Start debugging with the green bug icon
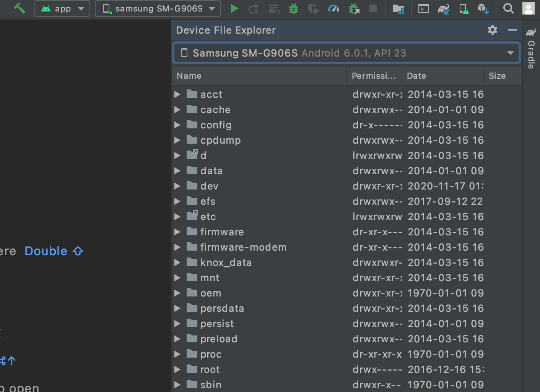The width and height of the screenshot is (540, 392). pos(294,8)
